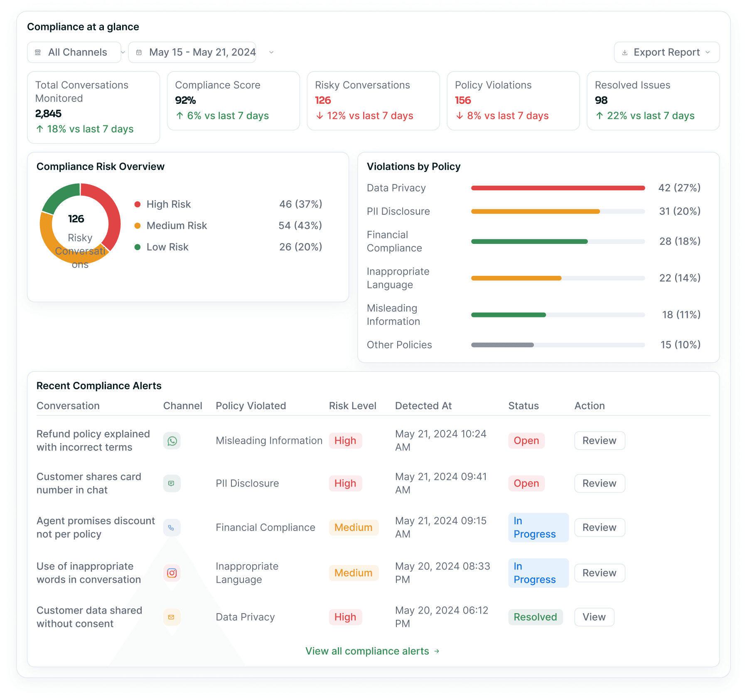Viewport: 747px width, 700px height.
Task: Open the May 15 - May 21, 2024 date picker
Action: (192, 52)
